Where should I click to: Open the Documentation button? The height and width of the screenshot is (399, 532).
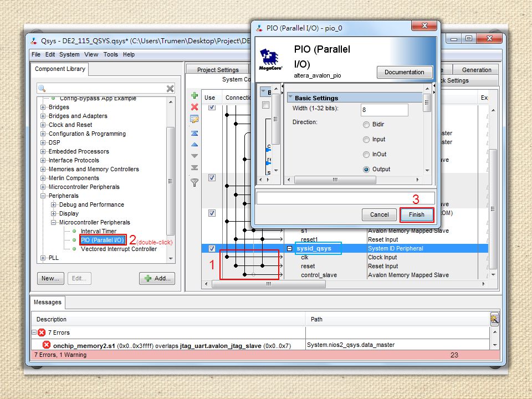click(404, 72)
